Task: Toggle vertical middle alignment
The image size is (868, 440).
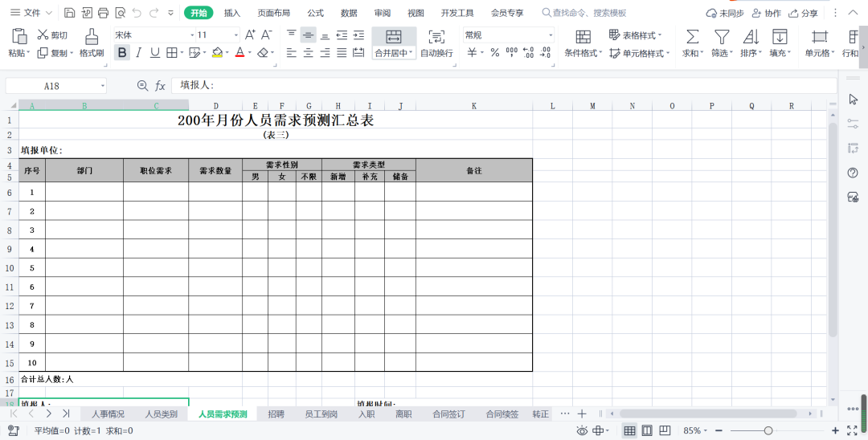Action: point(309,35)
